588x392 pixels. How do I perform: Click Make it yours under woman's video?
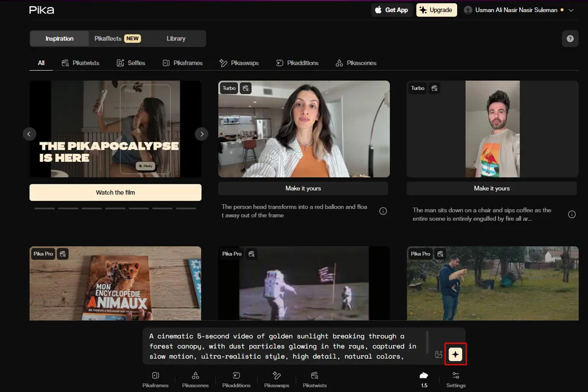pos(303,188)
